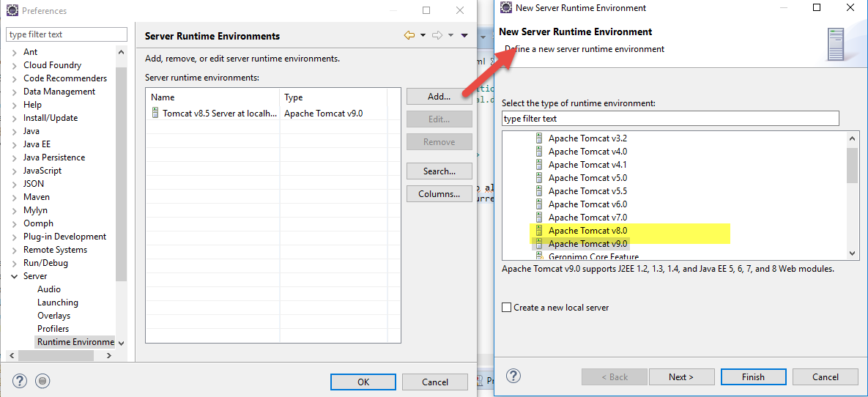Click the Finish button
Screen dimensions: 868x397
[x=752, y=377]
